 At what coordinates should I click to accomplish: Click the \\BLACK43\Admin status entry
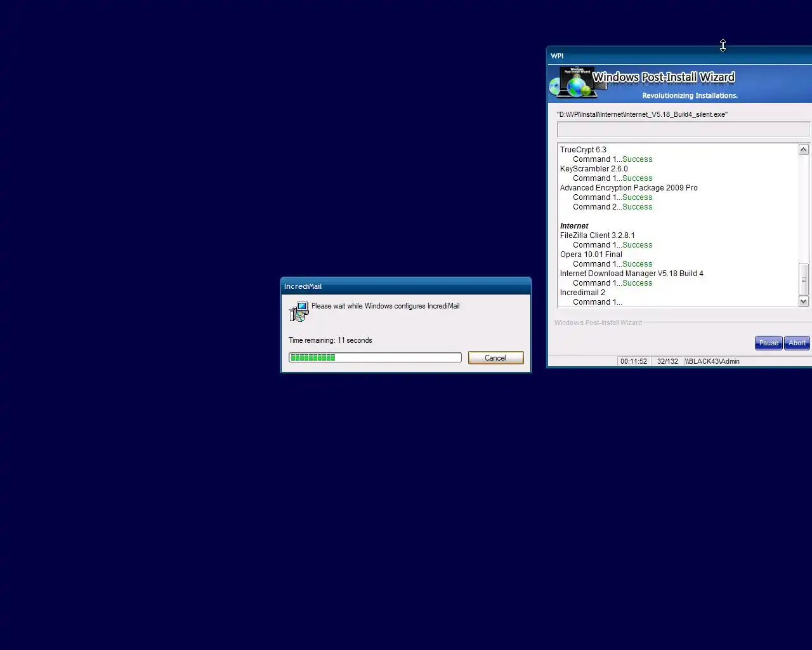(712, 361)
